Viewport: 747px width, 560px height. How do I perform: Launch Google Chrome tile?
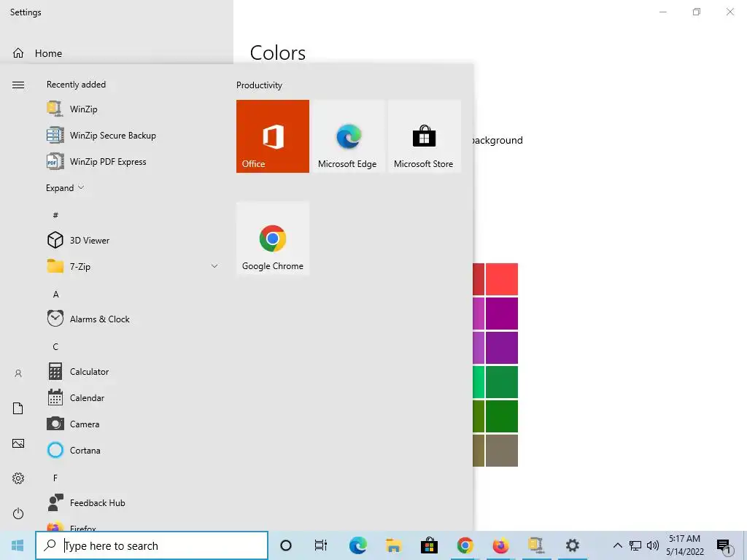click(273, 238)
